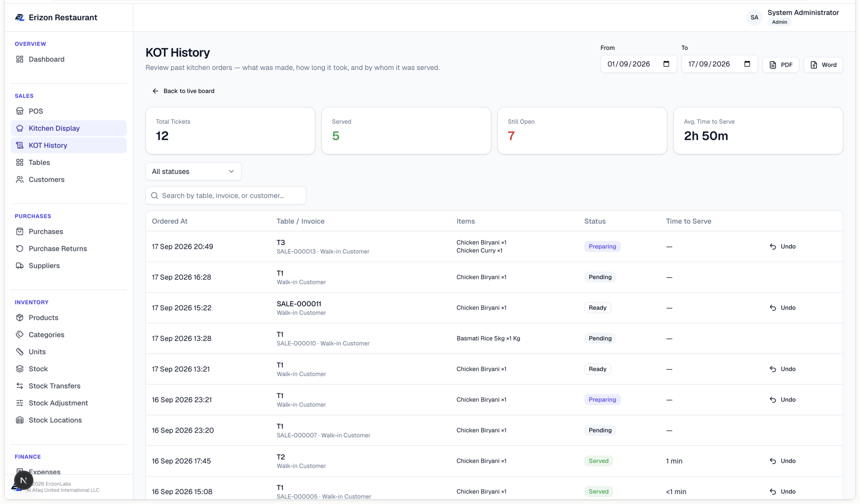Screen dimensions: 860x504
Task: Click the Stock Adjustment sliders icon
Action: [x=20, y=403]
